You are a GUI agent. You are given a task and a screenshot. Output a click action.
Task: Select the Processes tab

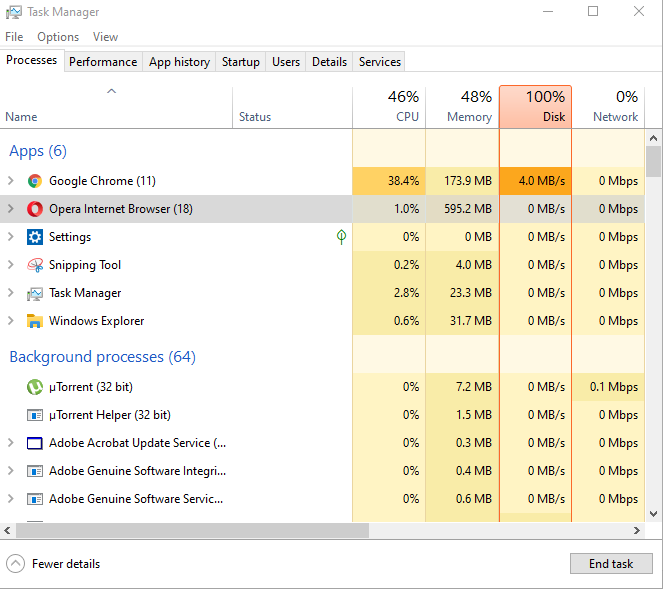pyautogui.click(x=32, y=60)
